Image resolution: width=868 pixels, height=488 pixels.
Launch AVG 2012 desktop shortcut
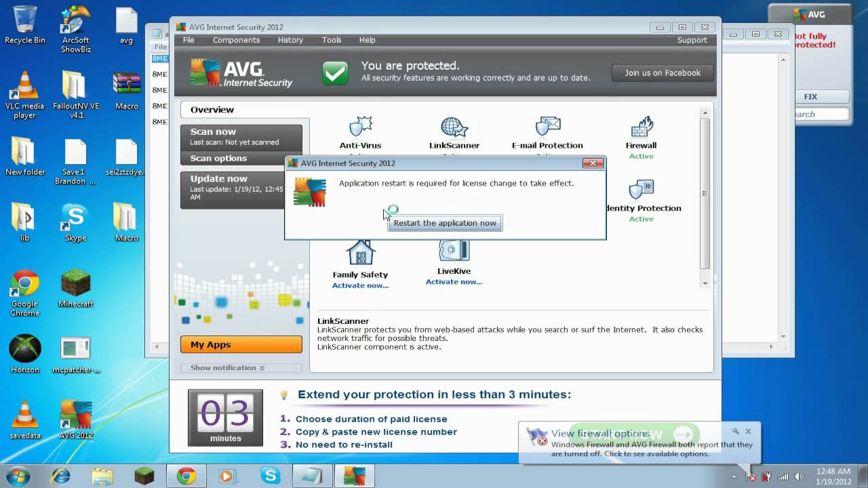(76, 420)
